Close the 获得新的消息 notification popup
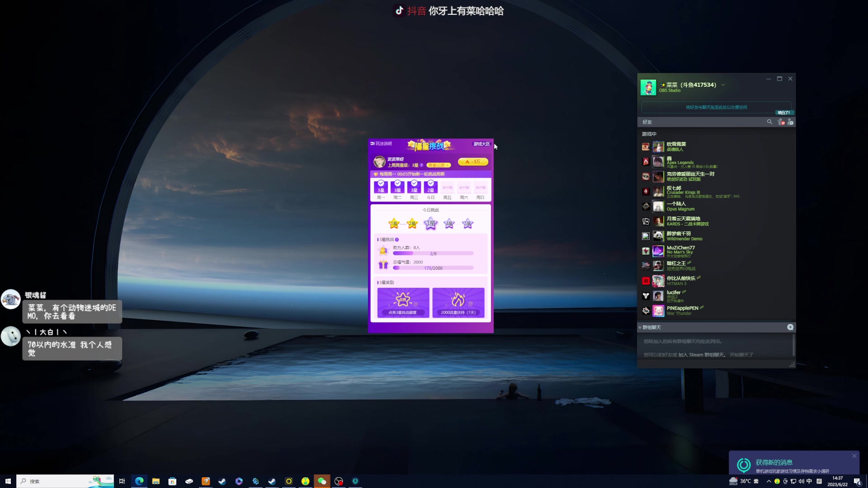The height and width of the screenshot is (488, 868). coord(854,456)
